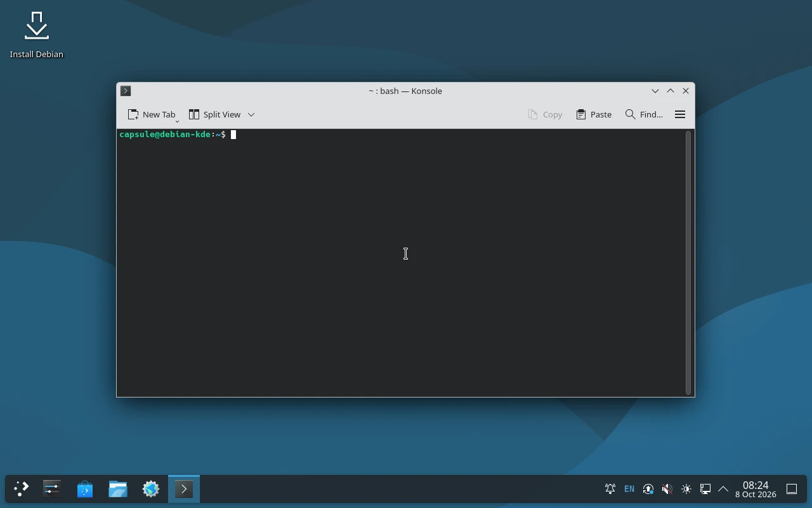This screenshot has width=812, height=508.
Task: Minimize the Konsole window
Action: [x=655, y=91]
